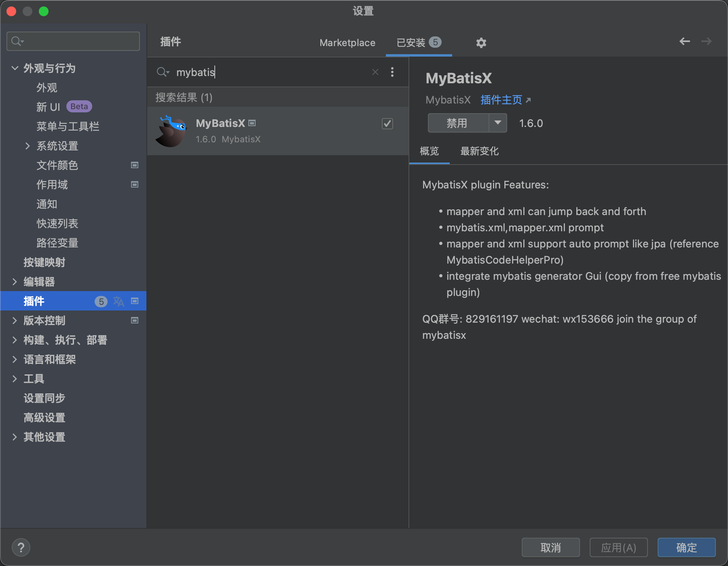728x566 pixels.
Task: Expand the 版本控制 section
Action: click(x=15, y=320)
